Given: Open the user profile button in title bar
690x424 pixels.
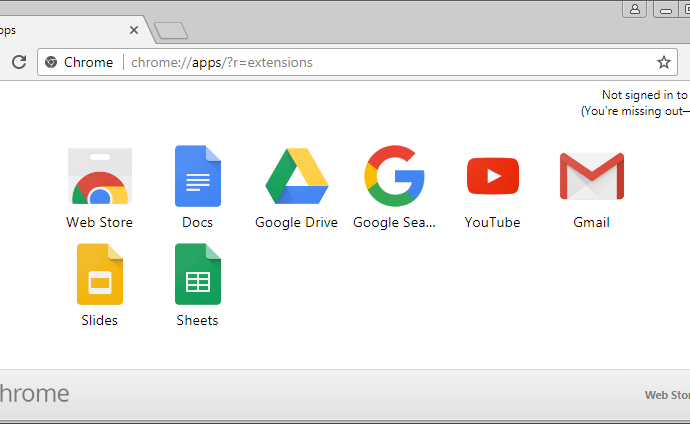Looking at the screenshot, I should 635,9.
